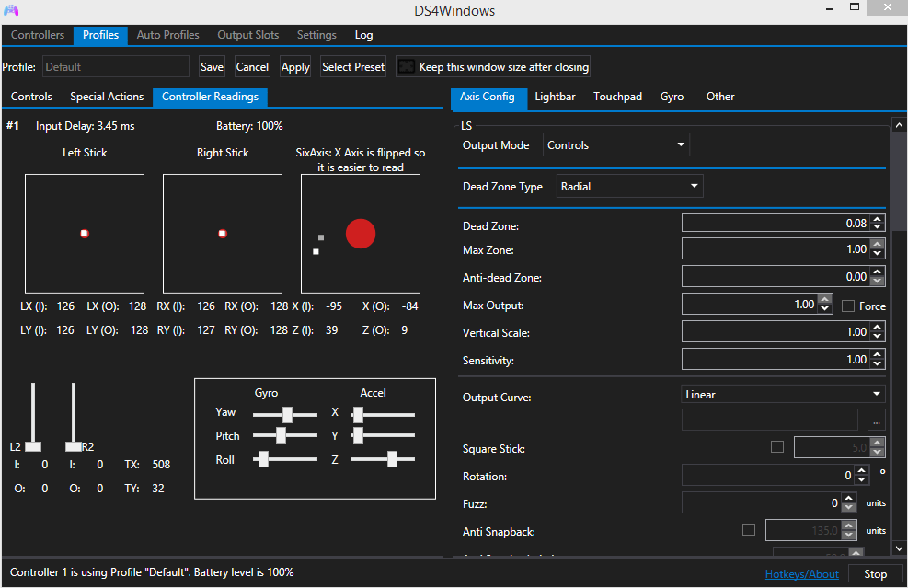908x588 pixels.
Task: Open the Auto Profiles tab
Action: 167,35
